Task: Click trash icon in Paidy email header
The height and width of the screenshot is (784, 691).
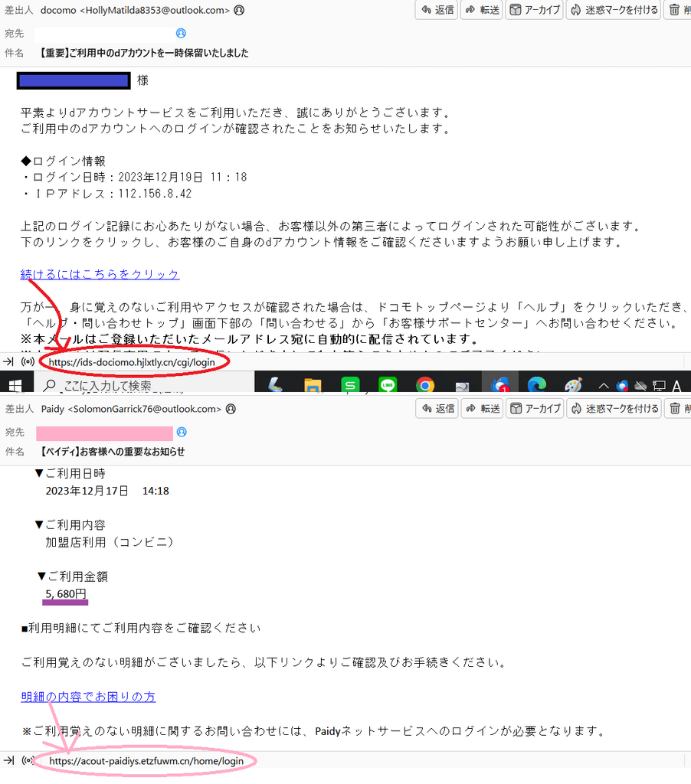Action: (676, 409)
